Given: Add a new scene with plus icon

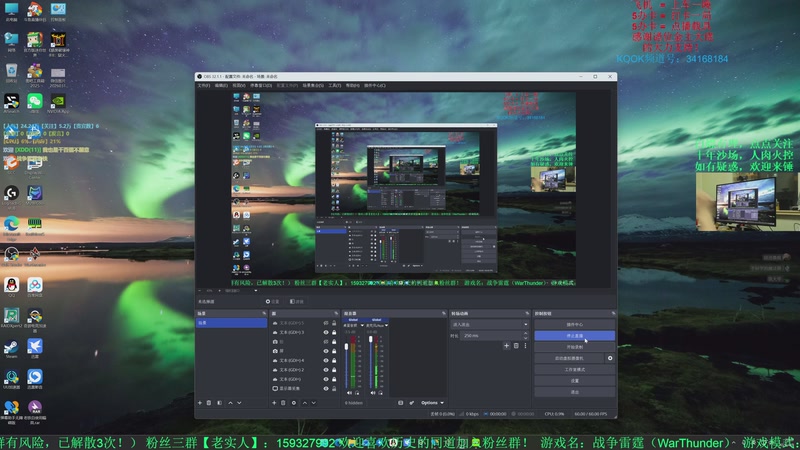Looking at the screenshot, I should point(199,403).
